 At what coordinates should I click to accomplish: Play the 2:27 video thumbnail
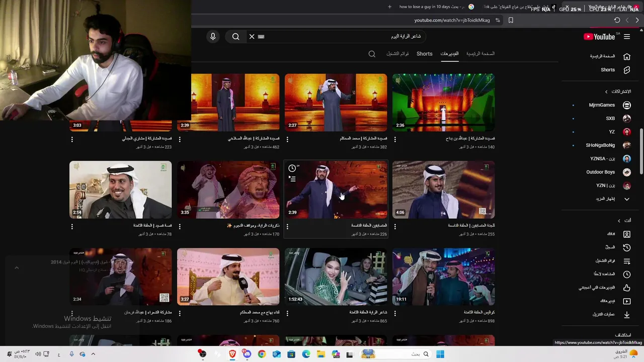336,103
